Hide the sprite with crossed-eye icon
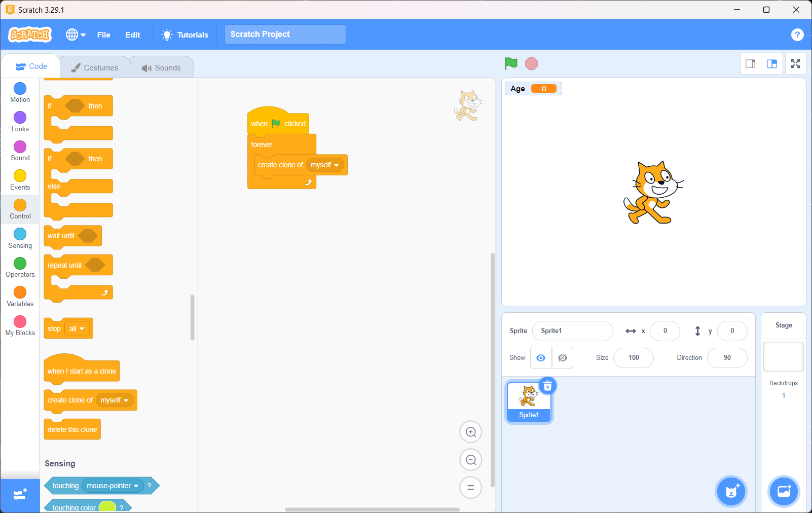 point(563,358)
